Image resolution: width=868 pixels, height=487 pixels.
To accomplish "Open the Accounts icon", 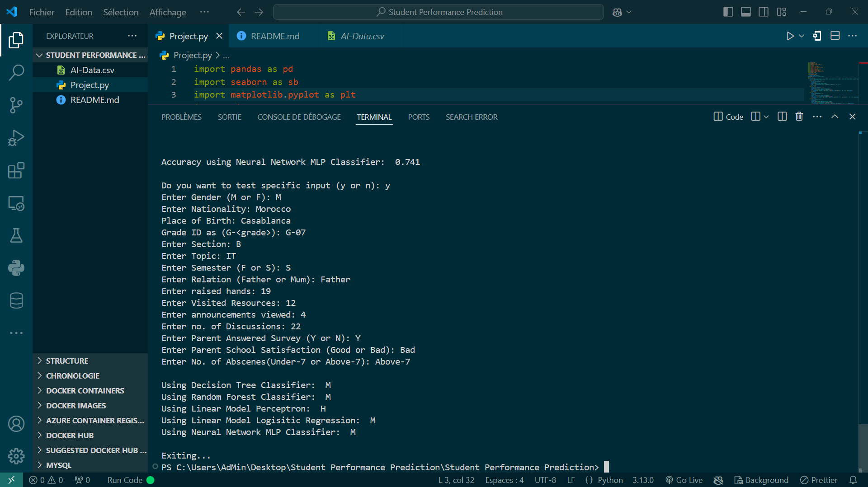I will pyautogui.click(x=16, y=424).
